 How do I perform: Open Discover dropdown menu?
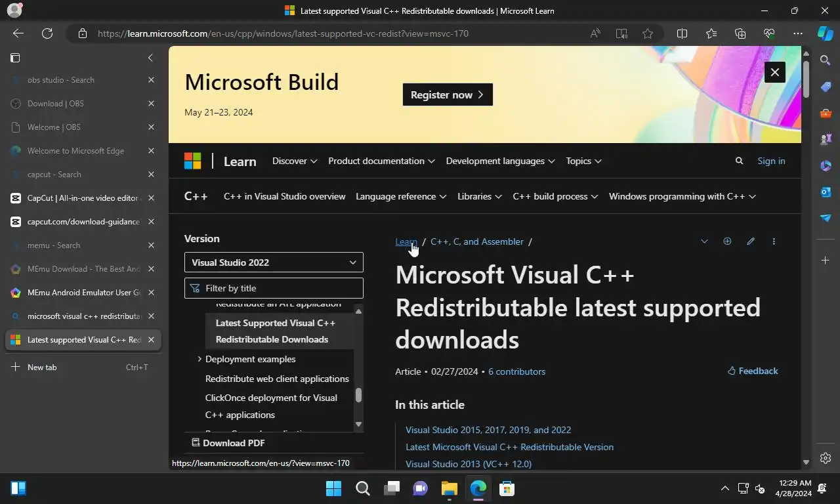295,161
